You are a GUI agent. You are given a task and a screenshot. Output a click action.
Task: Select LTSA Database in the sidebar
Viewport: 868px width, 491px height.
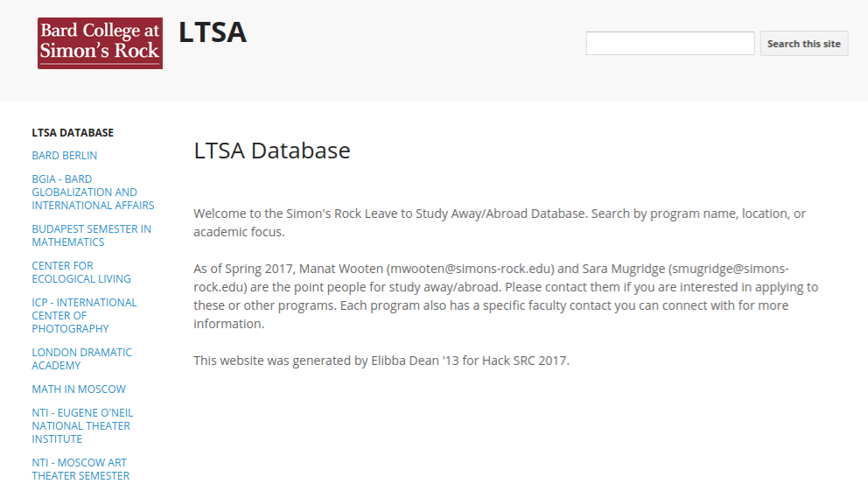[x=73, y=133]
